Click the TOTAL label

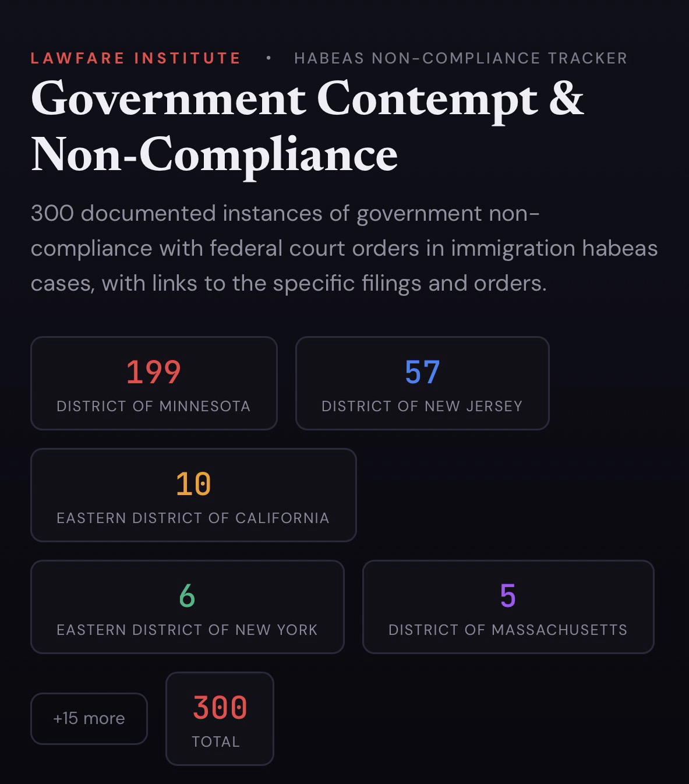point(216,741)
